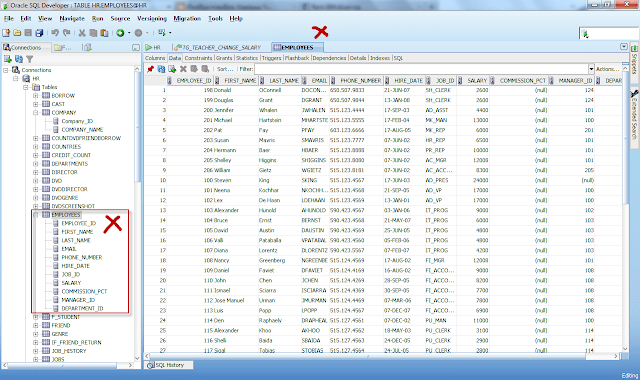This screenshot has height=380, width=640.
Task: Click the Actions... button
Action: click(607, 69)
